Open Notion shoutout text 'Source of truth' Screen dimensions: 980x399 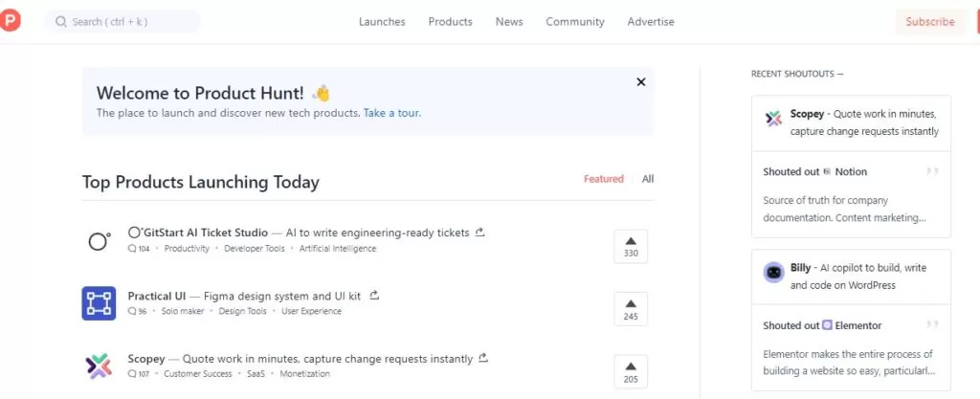844,210
